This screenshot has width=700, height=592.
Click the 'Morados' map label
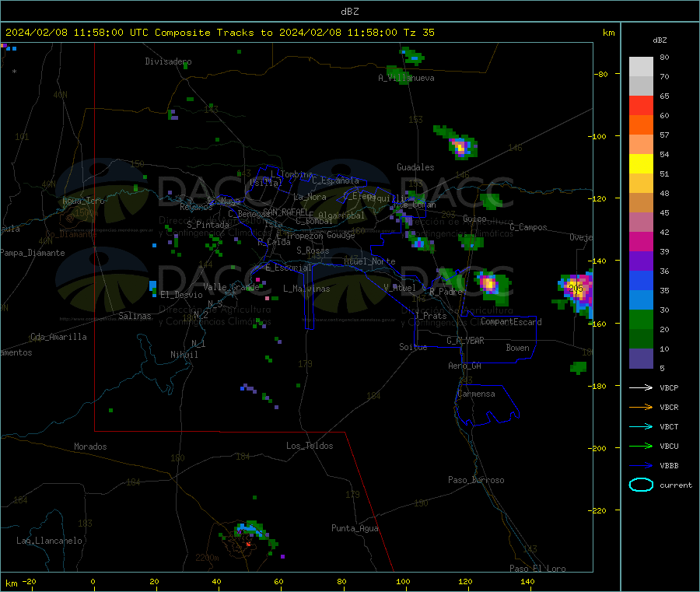[90, 447]
